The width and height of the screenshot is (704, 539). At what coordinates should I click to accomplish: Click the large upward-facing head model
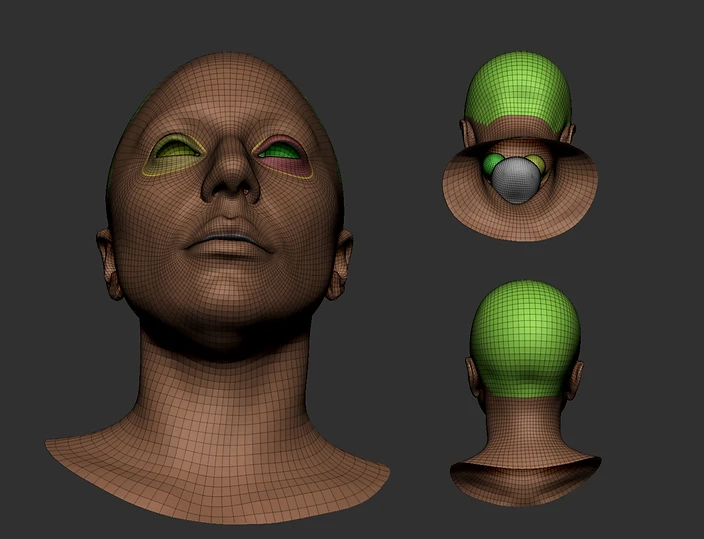[x=219, y=287]
